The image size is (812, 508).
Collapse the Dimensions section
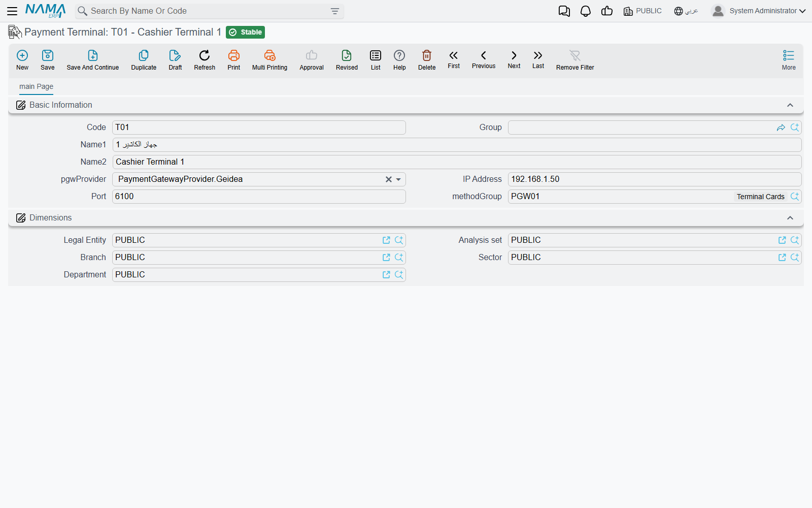[790, 218]
